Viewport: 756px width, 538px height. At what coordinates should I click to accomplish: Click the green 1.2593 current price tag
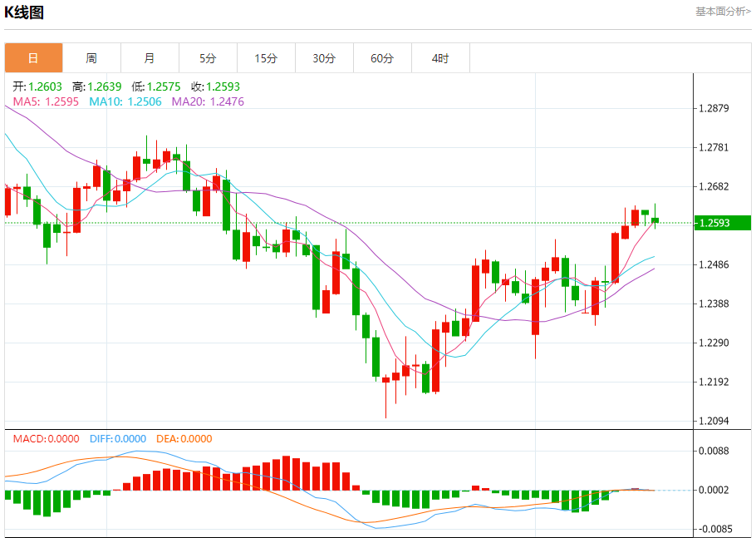click(x=721, y=223)
